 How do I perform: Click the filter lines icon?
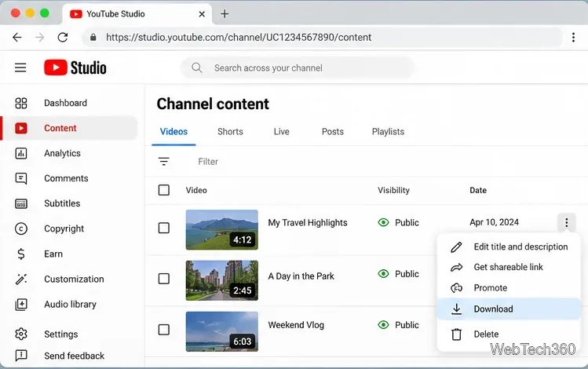[164, 161]
